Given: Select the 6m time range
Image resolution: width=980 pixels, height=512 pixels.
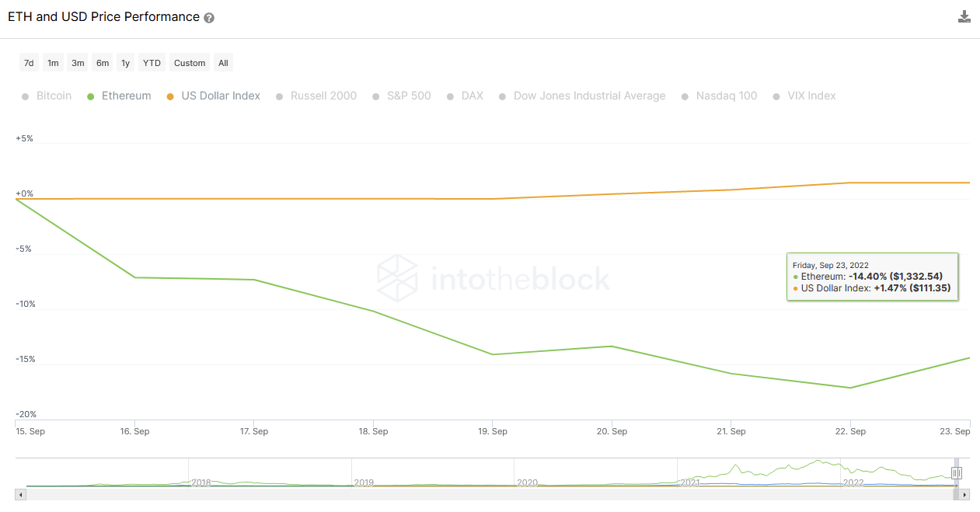Looking at the screenshot, I should point(103,63).
